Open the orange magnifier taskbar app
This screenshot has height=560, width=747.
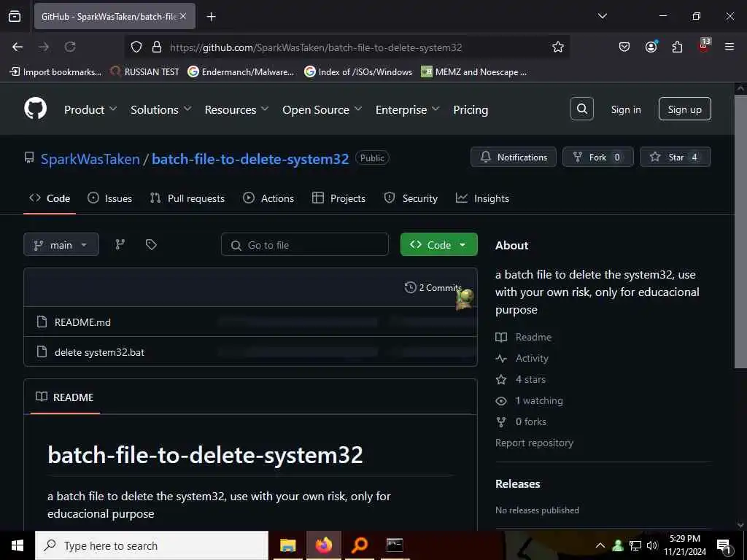point(360,545)
